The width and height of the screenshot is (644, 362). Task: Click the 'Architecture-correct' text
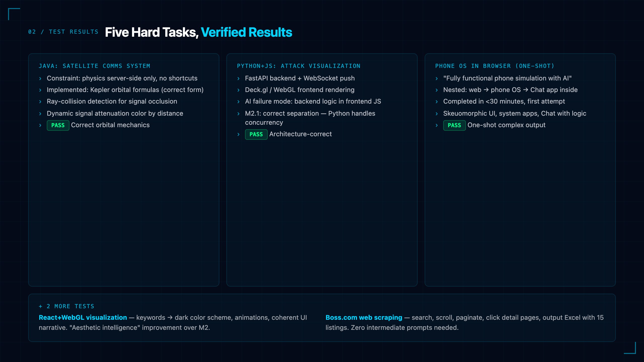point(301,134)
